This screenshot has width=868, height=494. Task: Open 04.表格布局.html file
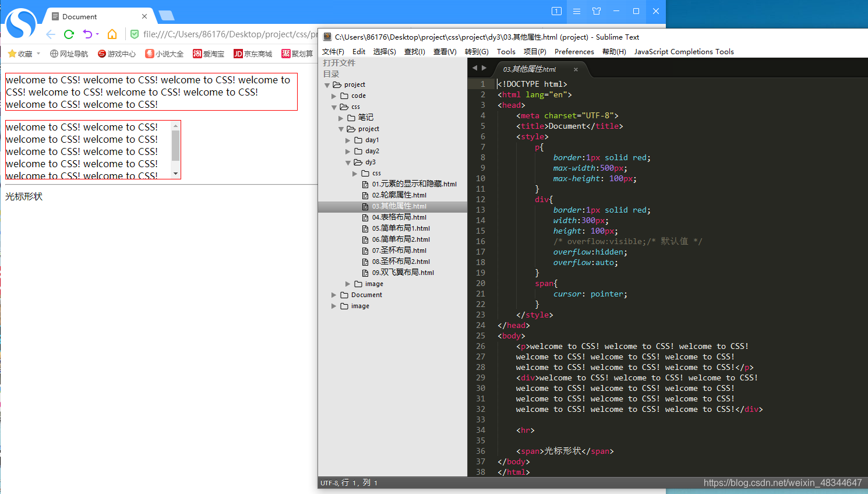pyautogui.click(x=399, y=217)
